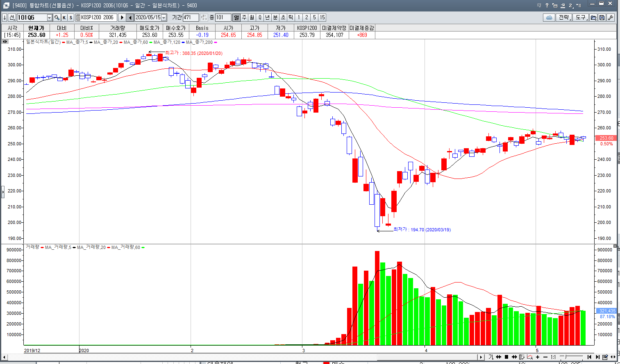Click the save floppy disk icon
The width and height of the screenshot is (620, 364).
[x=602, y=18]
